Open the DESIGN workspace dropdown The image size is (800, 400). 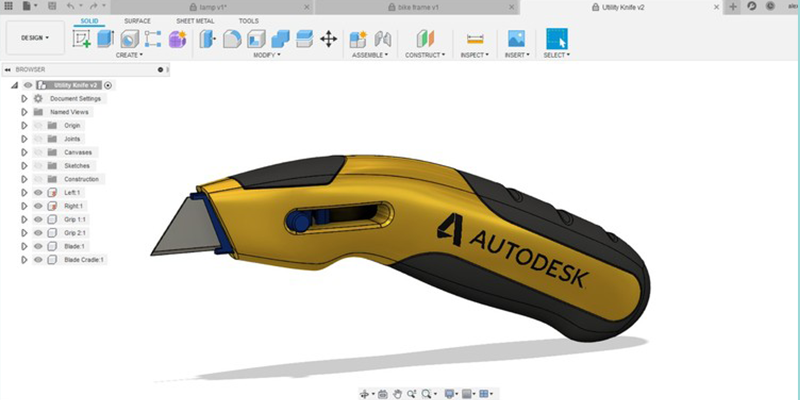pyautogui.click(x=35, y=38)
